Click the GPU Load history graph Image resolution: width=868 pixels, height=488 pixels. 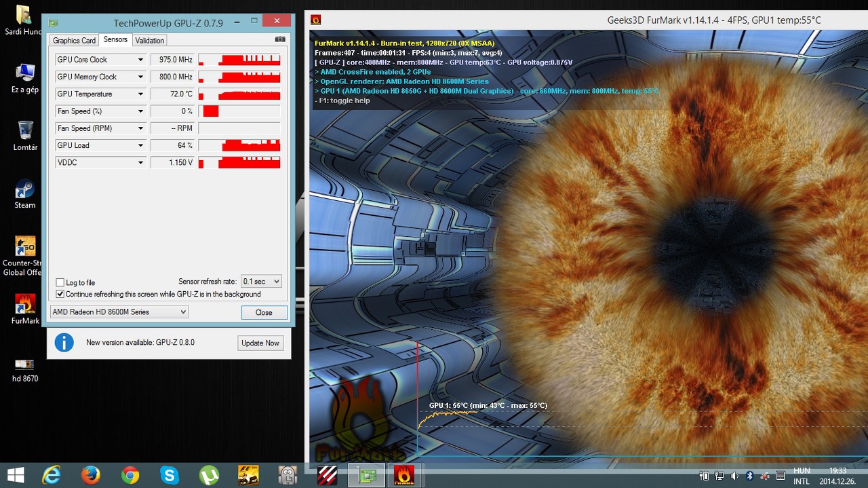click(x=239, y=145)
